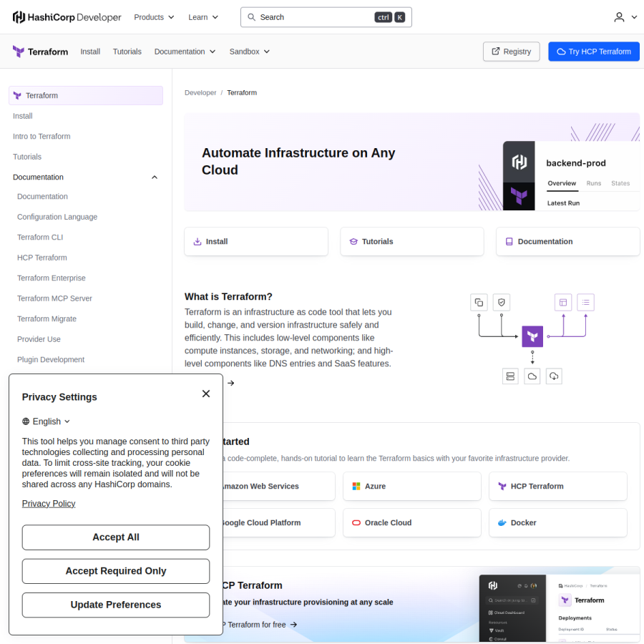The image size is (644, 644).
Task: Click the Terraform logo in sub-navigation
Action: tap(40, 52)
